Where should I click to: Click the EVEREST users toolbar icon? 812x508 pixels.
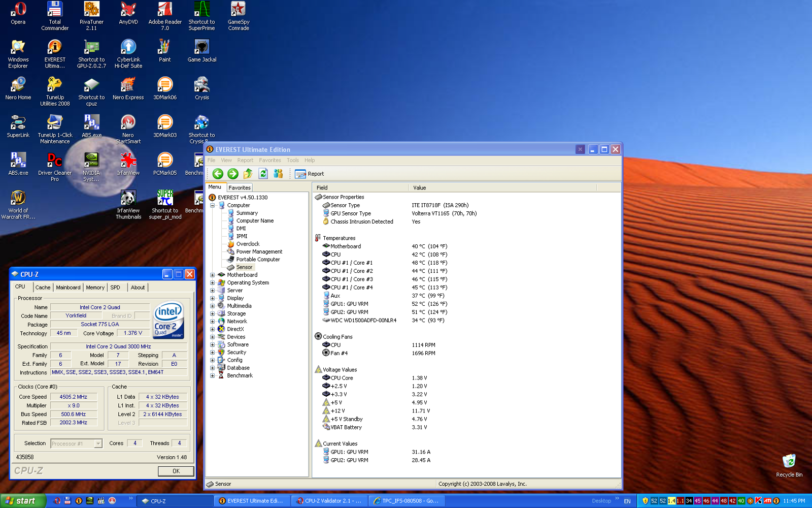pos(278,174)
